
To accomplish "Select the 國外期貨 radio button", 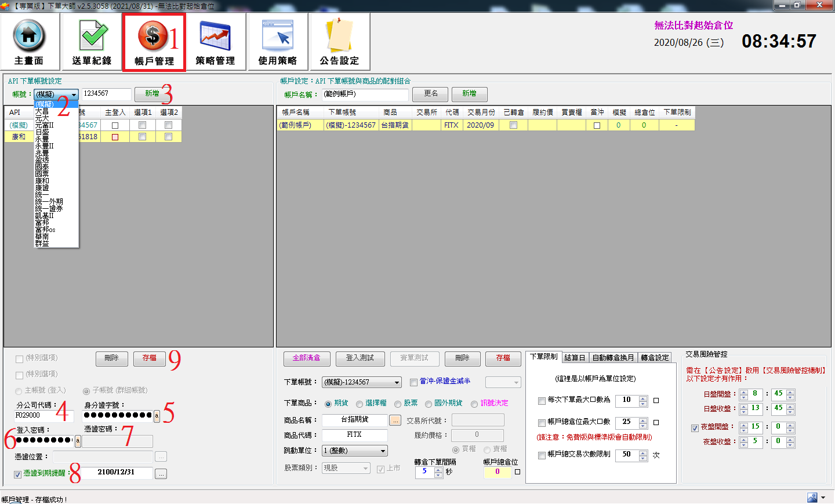I will [429, 404].
